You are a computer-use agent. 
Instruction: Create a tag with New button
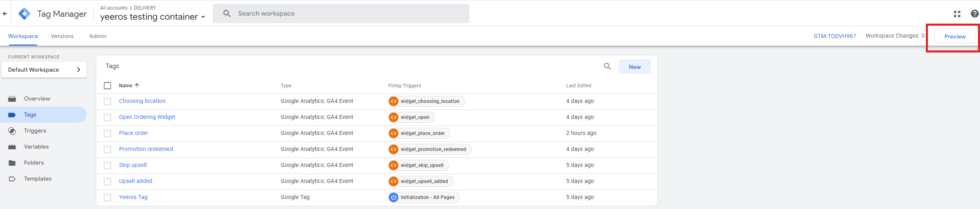pyautogui.click(x=634, y=67)
